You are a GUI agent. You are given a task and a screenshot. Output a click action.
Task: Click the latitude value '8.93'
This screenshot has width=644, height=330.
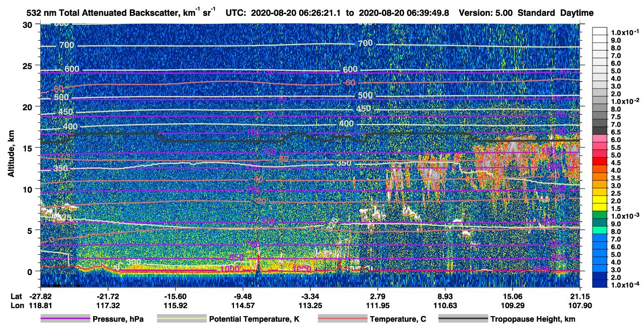[445, 296]
